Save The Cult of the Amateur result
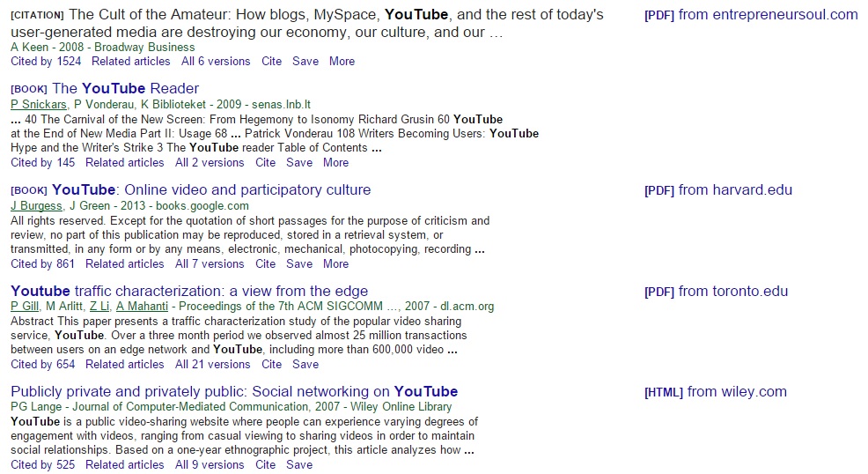Image resolution: width=868 pixels, height=474 pixels. tap(305, 62)
